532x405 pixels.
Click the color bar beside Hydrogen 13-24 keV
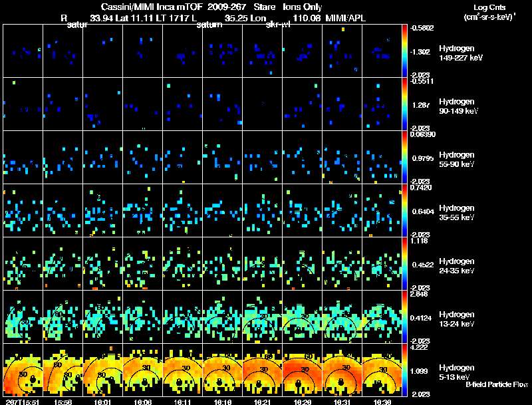click(404, 317)
